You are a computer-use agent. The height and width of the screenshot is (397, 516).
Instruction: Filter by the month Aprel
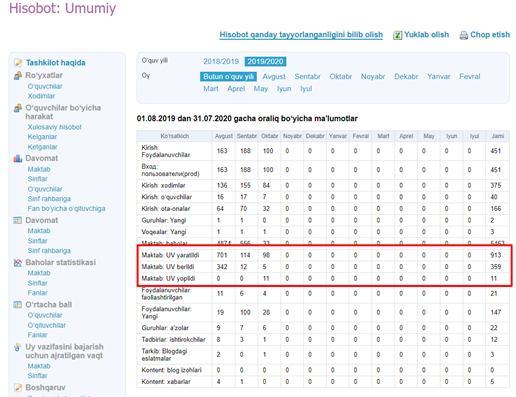coord(236,89)
